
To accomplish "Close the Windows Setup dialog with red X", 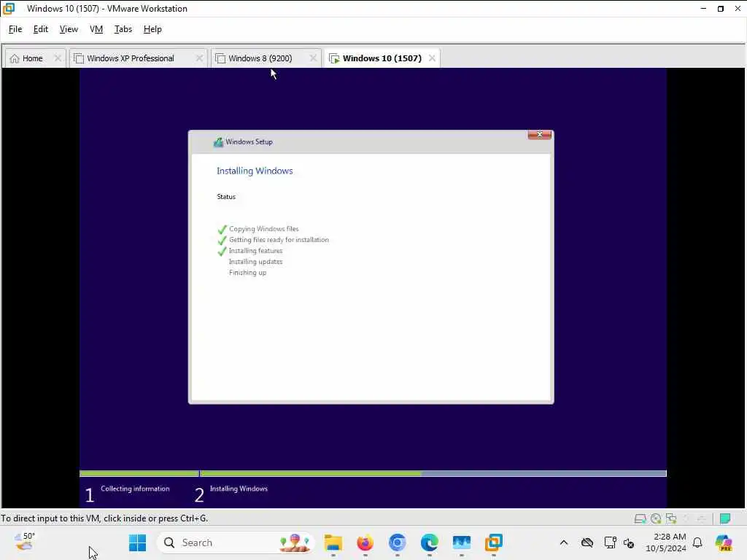I will click(x=539, y=135).
